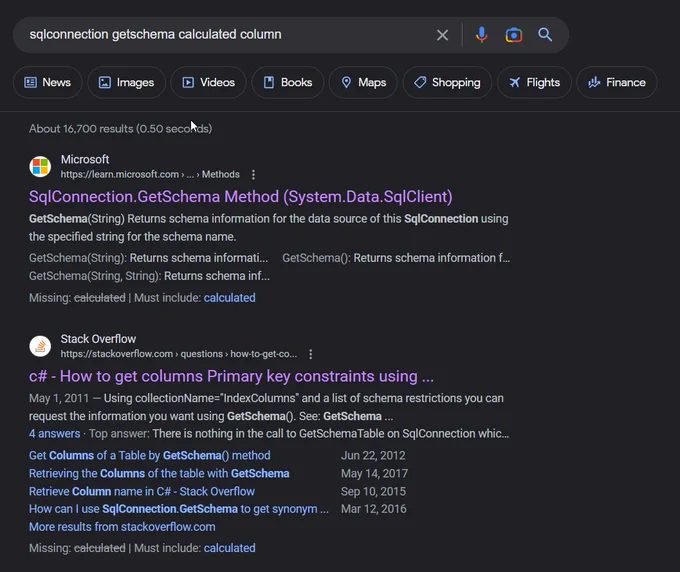Start voice search with the microphone icon
Viewport: 680px width, 572px height.
(x=481, y=35)
